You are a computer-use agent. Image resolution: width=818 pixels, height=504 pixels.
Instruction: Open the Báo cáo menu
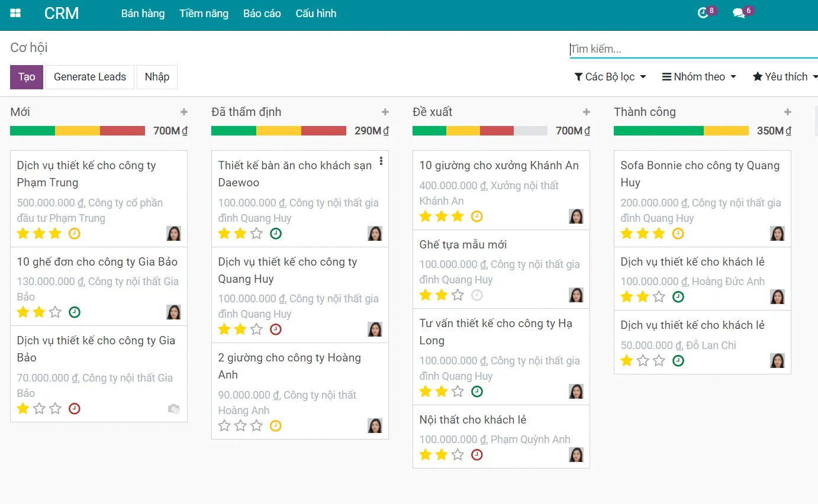[262, 14]
